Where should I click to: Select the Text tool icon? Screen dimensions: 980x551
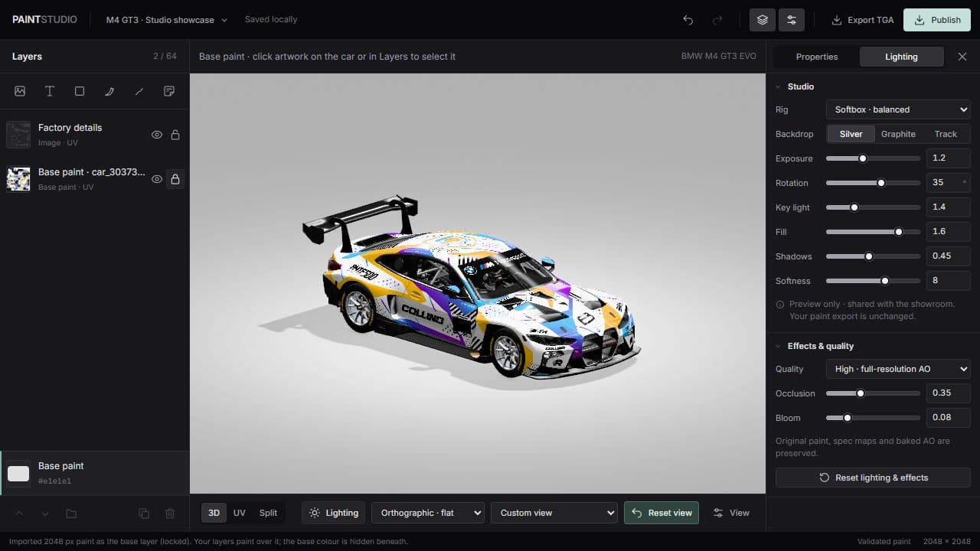(x=50, y=91)
